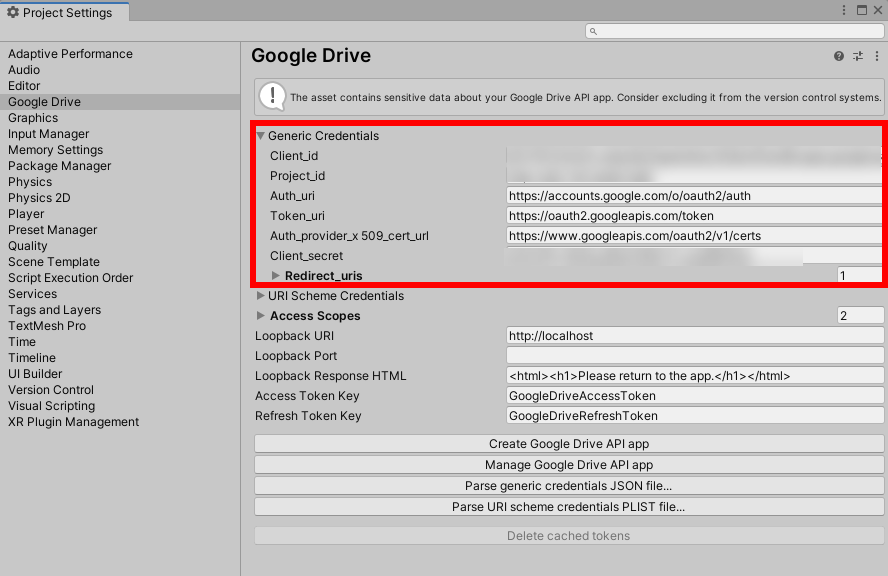Collapse the Generic Credentials section
Image resolution: width=888 pixels, height=576 pixels.
261,135
